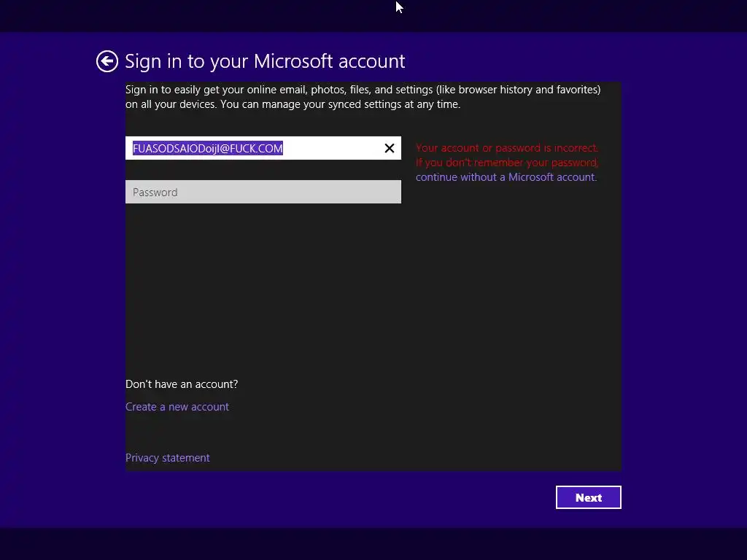Clear the email field with the X icon
The height and width of the screenshot is (560, 747).
click(390, 149)
